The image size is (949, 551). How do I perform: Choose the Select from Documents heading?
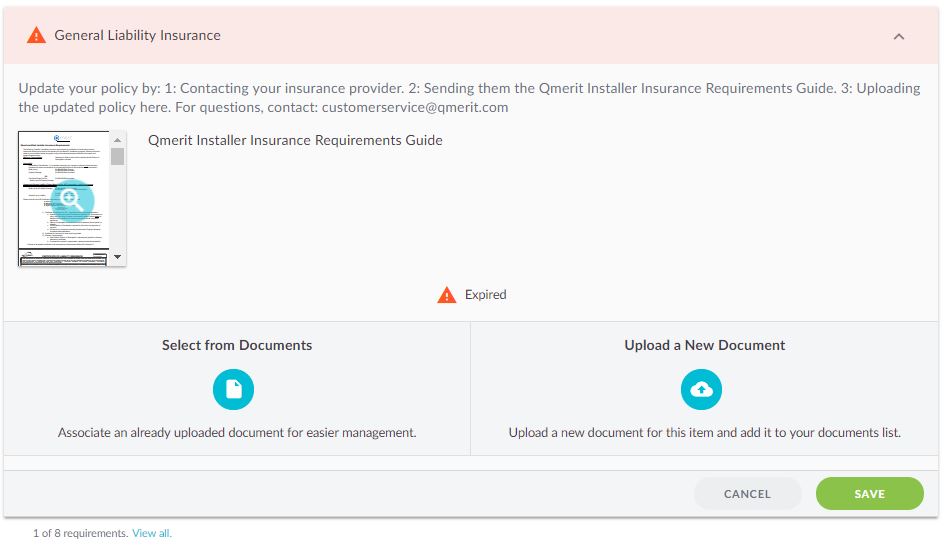point(237,345)
